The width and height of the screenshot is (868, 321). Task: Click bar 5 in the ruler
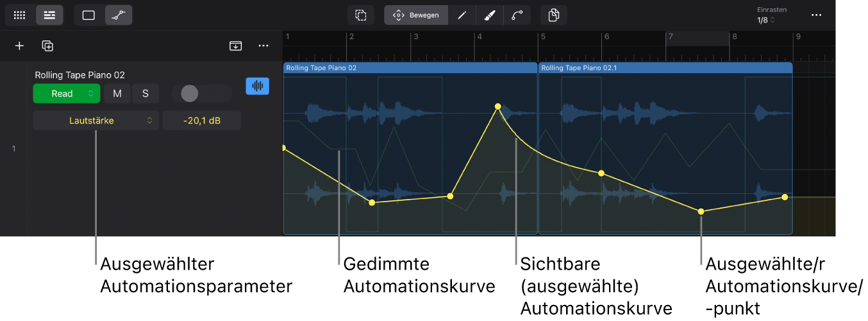pyautogui.click(x=542, y=37)
